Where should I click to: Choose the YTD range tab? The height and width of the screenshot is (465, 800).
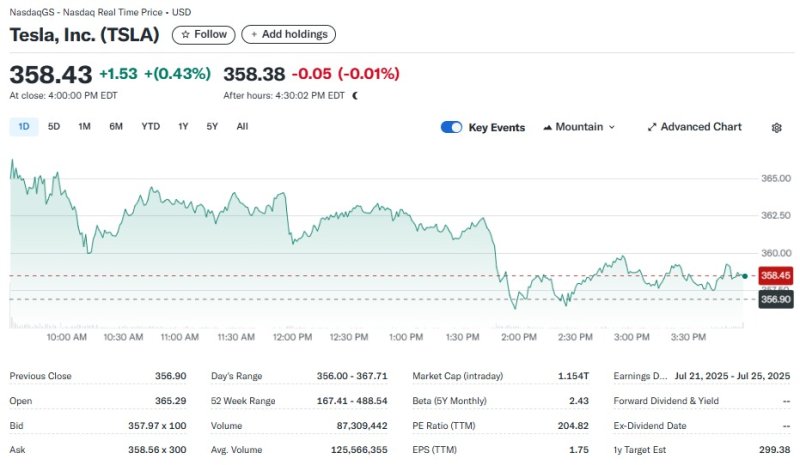pos(150,127)
